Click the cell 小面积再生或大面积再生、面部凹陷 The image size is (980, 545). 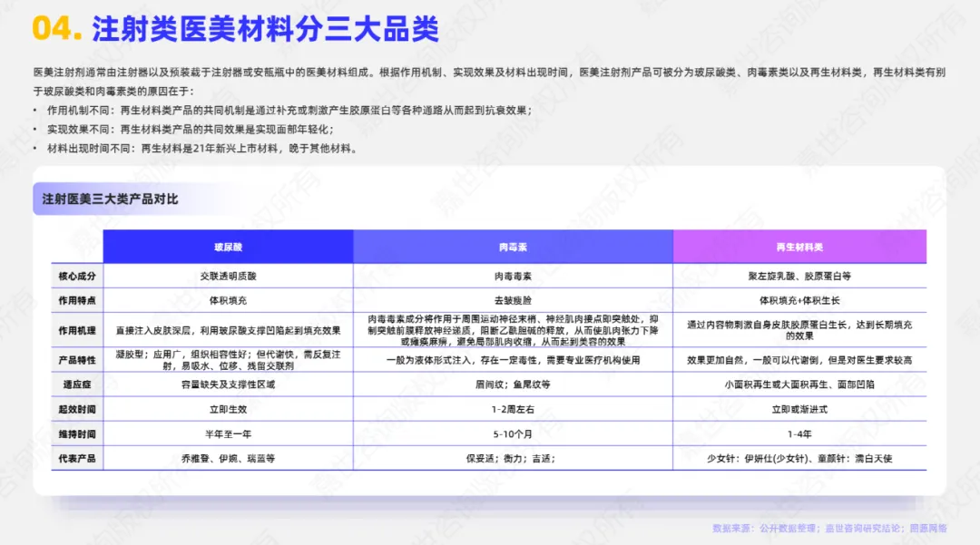click(x=799, y=384)
